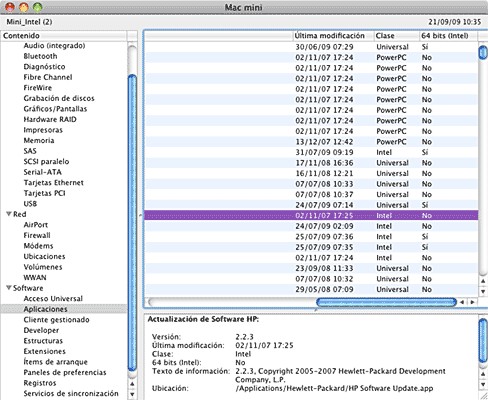This screenshot has height=400, width=488.
Task: Click horizontal scrollbar right arrow
Action: 472,302
